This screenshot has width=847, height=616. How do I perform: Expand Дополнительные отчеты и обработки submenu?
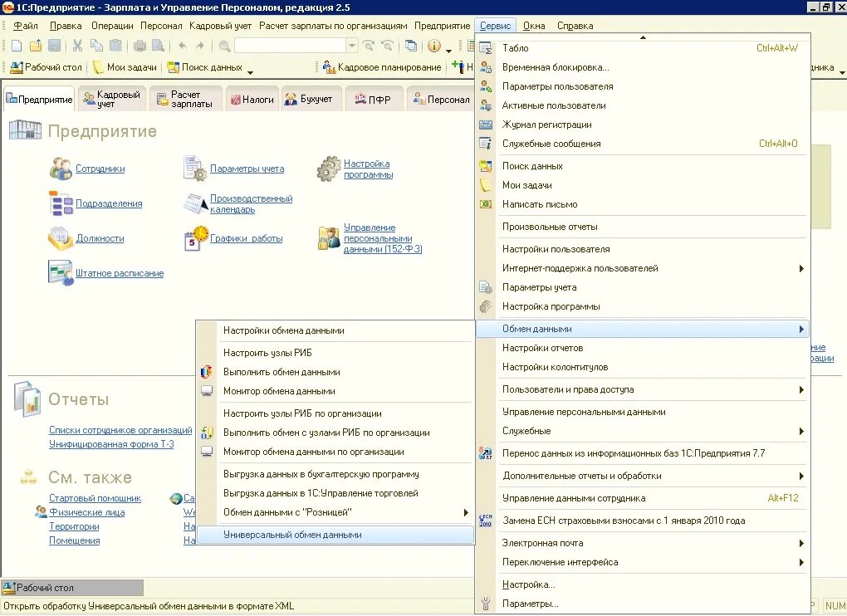click(x=801, y=476)
